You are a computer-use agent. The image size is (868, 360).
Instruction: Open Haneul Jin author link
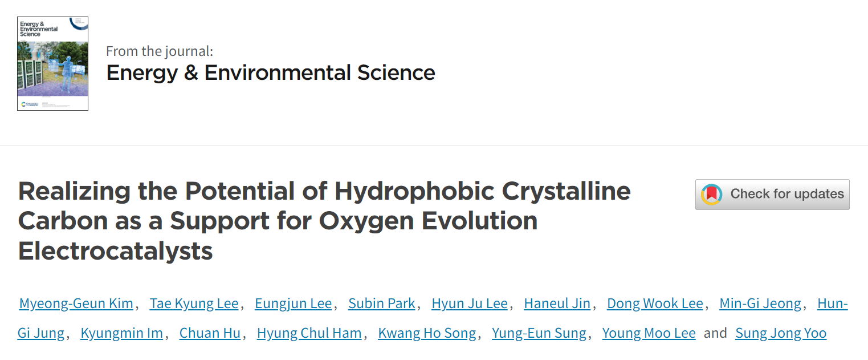(x=557, y=304)
